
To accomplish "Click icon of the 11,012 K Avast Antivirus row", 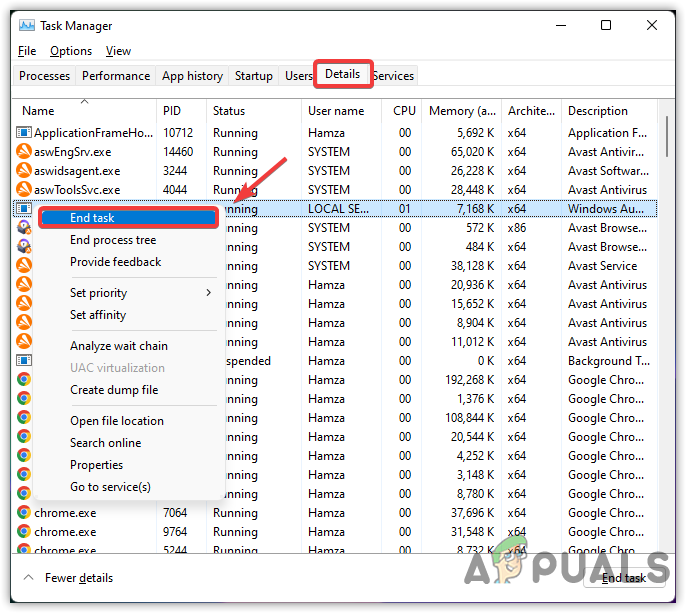I will point(24,341).
